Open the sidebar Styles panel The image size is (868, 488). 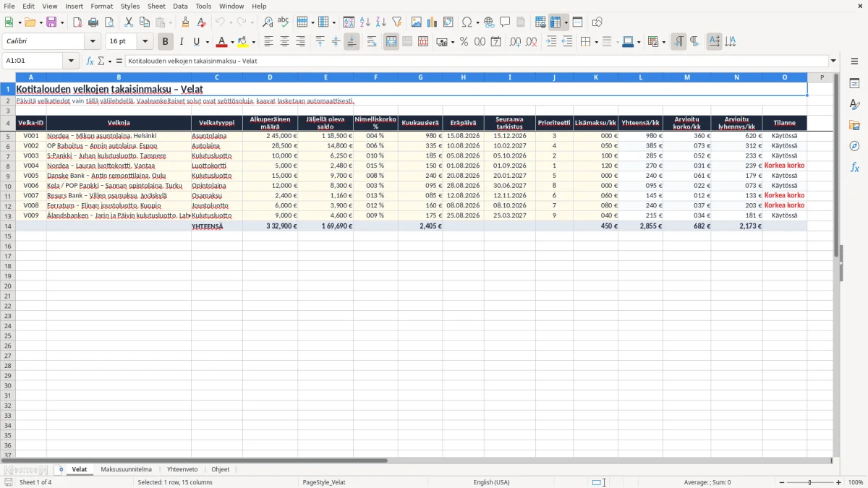click(854, 104)
